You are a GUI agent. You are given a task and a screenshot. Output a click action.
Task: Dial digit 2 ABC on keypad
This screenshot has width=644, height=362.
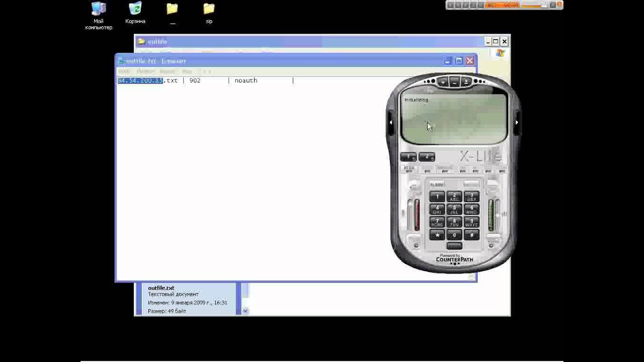(x=454, y=196)
